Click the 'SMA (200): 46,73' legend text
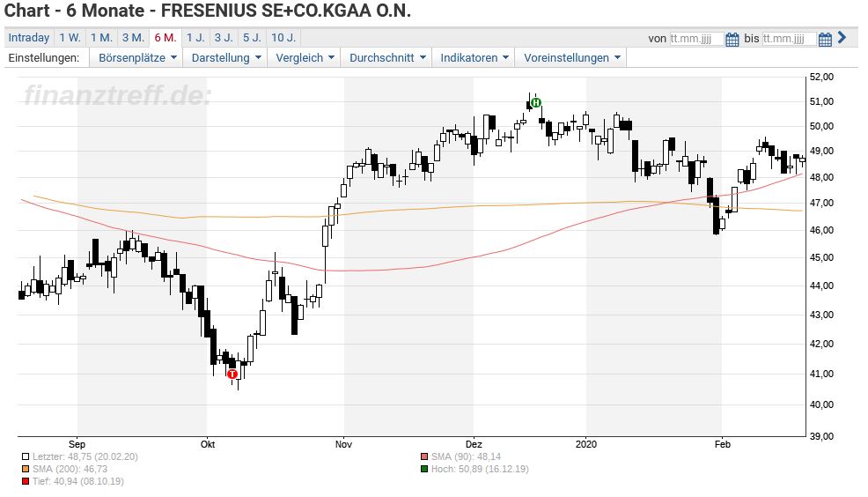 click(x=70, y=470)
